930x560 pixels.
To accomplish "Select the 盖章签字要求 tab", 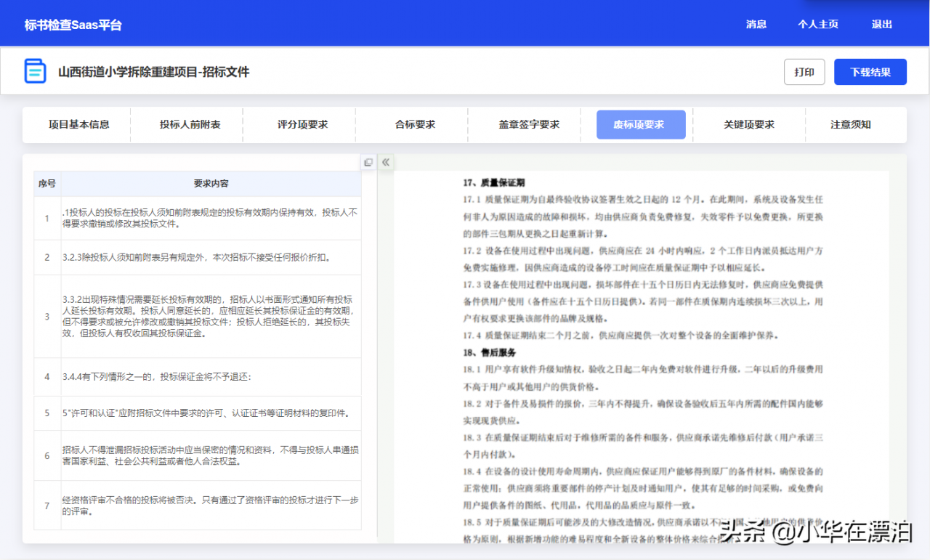I will 530,124.
